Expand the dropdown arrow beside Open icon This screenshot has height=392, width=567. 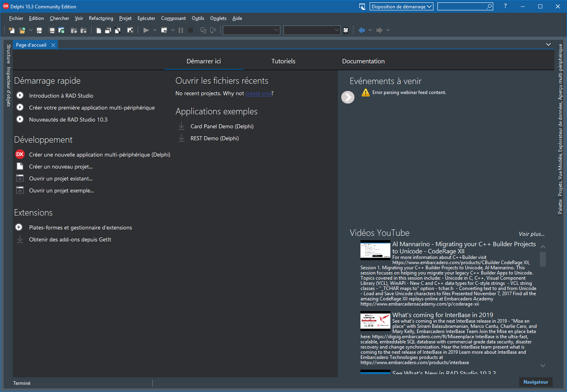[x=31, y=30]
